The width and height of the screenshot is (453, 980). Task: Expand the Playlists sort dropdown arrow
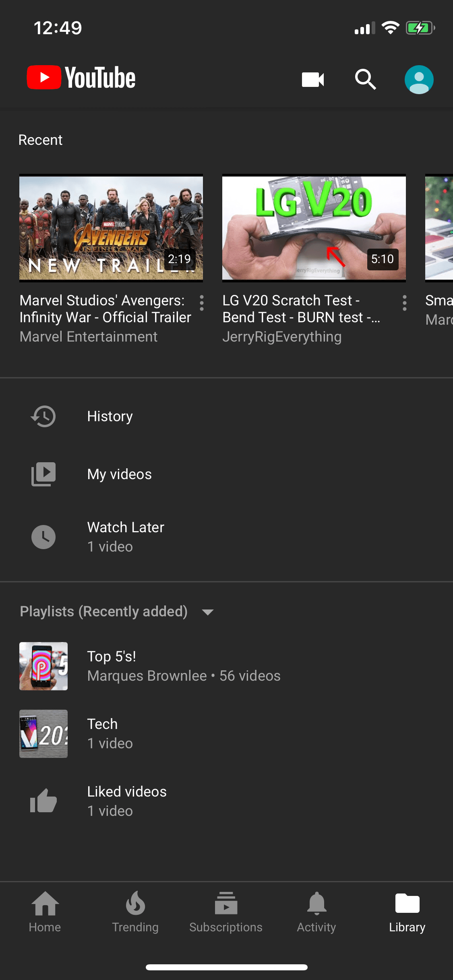[x=208, y=612]
